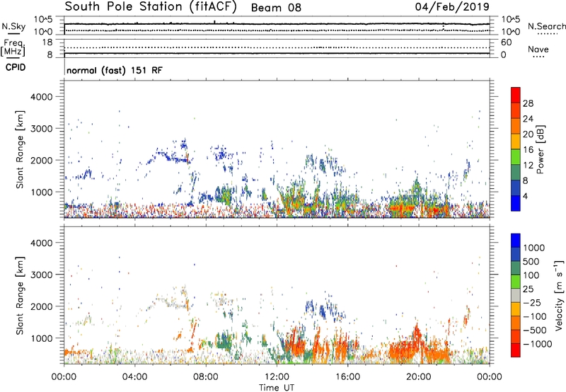Viewport: 566px width, 392px height.
Task: Select the "60" Nave axis tick
Action: point(506,42)
